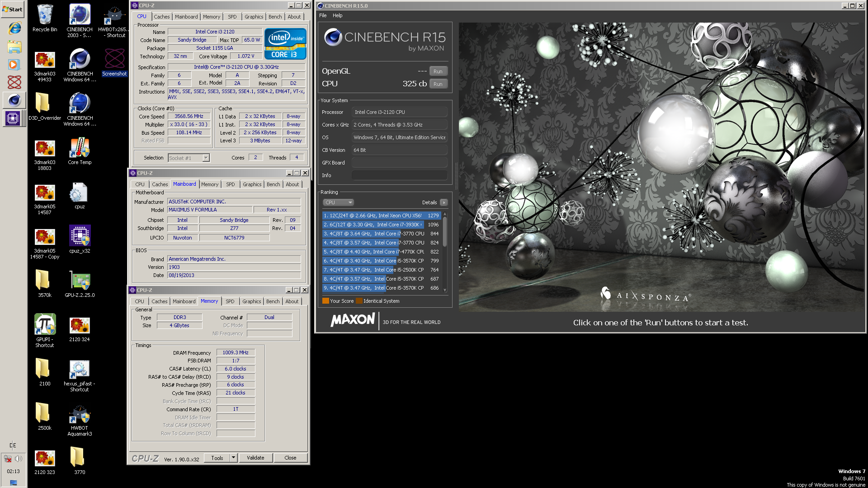This screenshot has width=868, height=488.
Task: Click the Intel Core i3 logo in CPU-Z
Action: click(285, 44)
